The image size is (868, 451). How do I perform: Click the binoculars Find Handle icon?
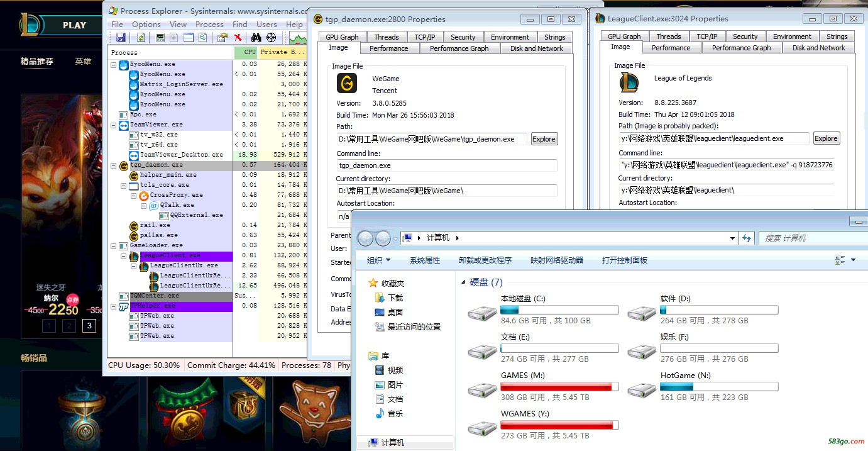pyautogui.click(x=256, y=38)
